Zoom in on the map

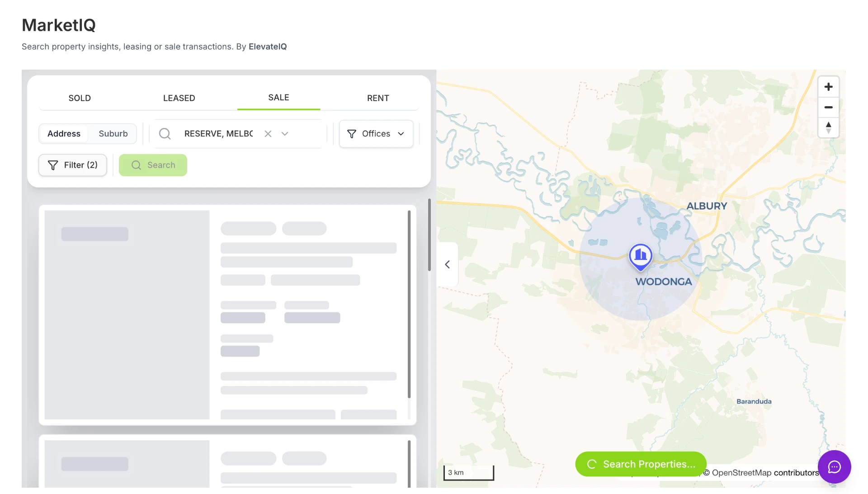(828, 87)
